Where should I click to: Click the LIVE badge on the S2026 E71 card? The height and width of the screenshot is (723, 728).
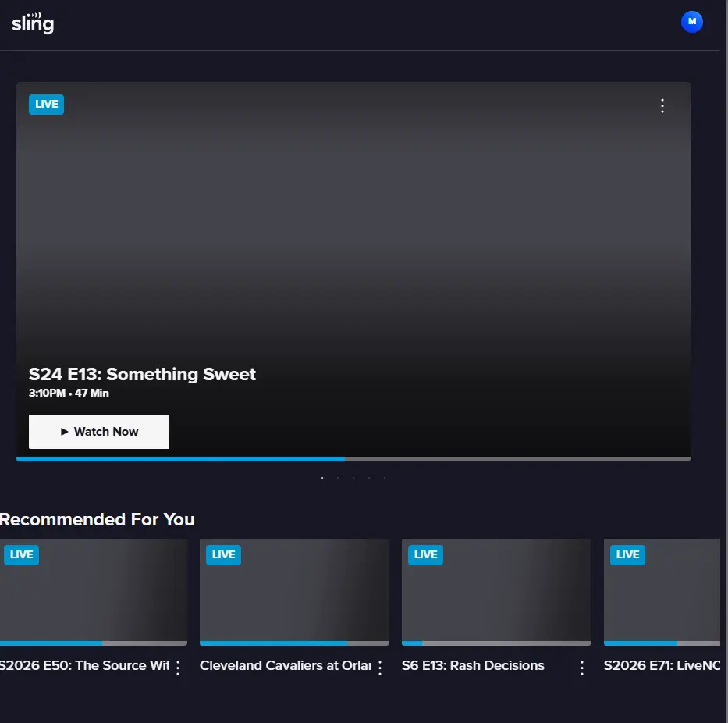tap(627, 555)
